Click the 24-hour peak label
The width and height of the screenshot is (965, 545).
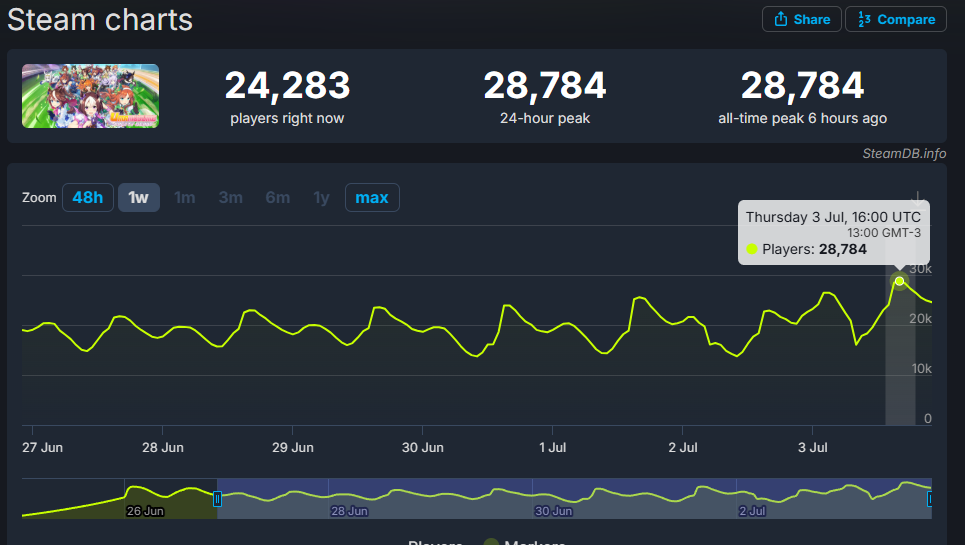pyautogui.click(x=545, y=118)
